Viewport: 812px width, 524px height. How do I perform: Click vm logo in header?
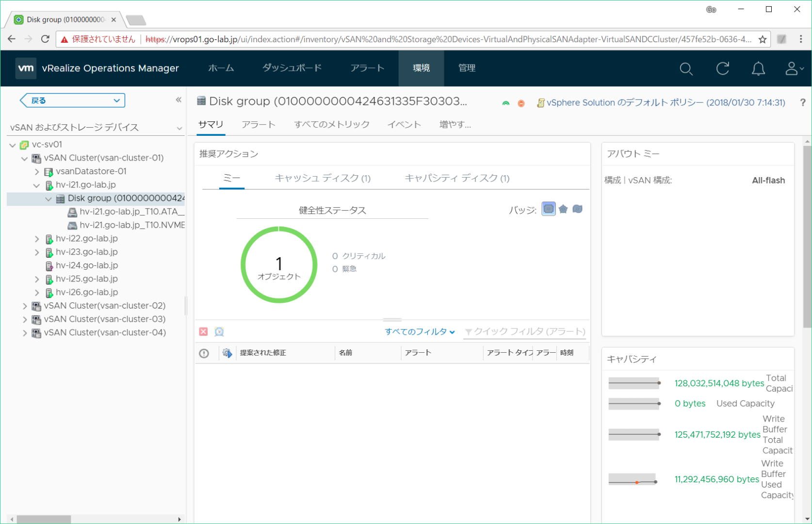pos(26,68)
